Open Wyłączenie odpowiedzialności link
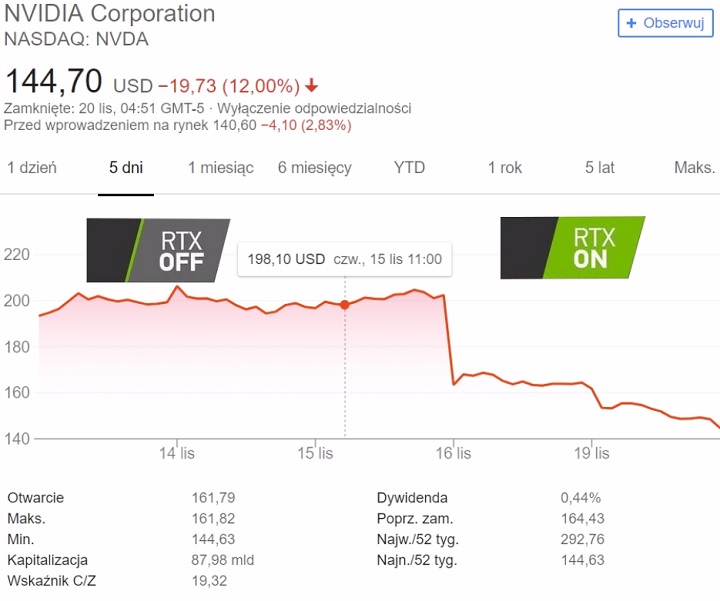This screenshot has width=720, height=601. tap(312, 108)
